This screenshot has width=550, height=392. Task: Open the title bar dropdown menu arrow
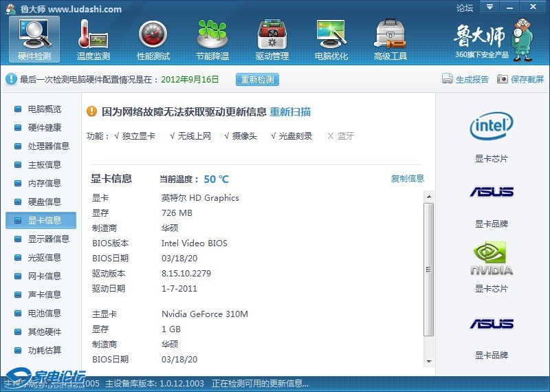[x=489, y=7]
